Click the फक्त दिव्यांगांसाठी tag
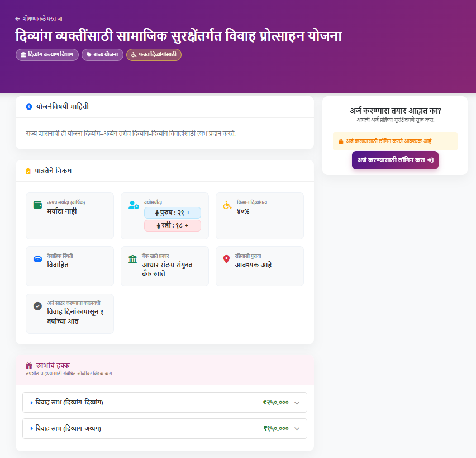476x458 pixels. tap(154, 55)
